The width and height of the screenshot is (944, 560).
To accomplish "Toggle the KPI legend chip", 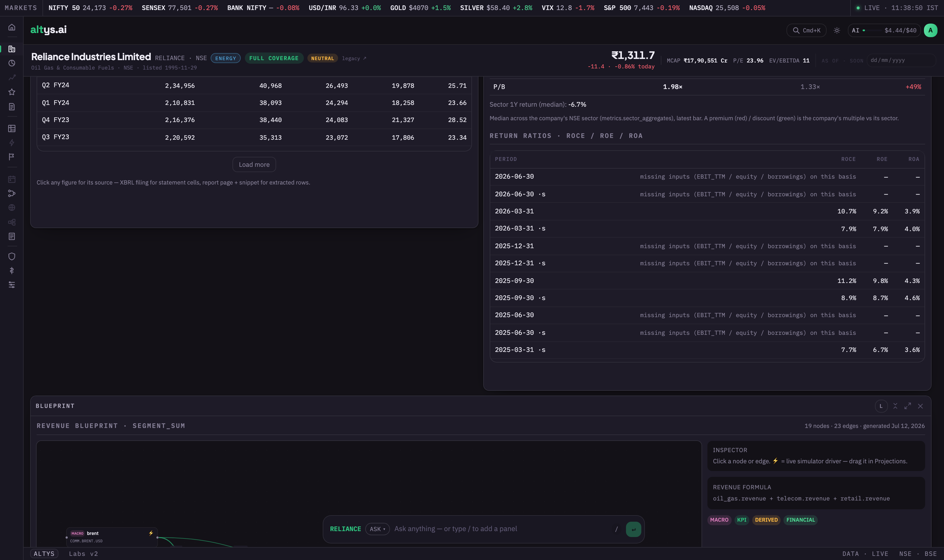I will point(742,520).
